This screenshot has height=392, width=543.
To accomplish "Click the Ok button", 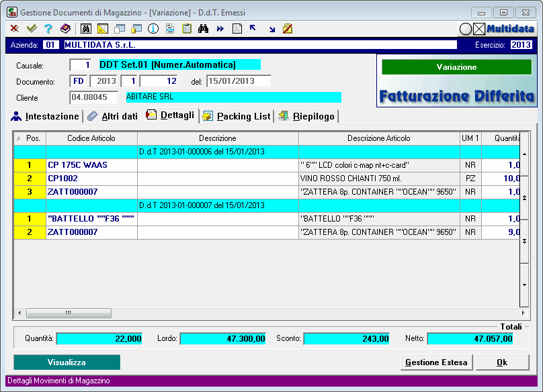I will (502, 362).
